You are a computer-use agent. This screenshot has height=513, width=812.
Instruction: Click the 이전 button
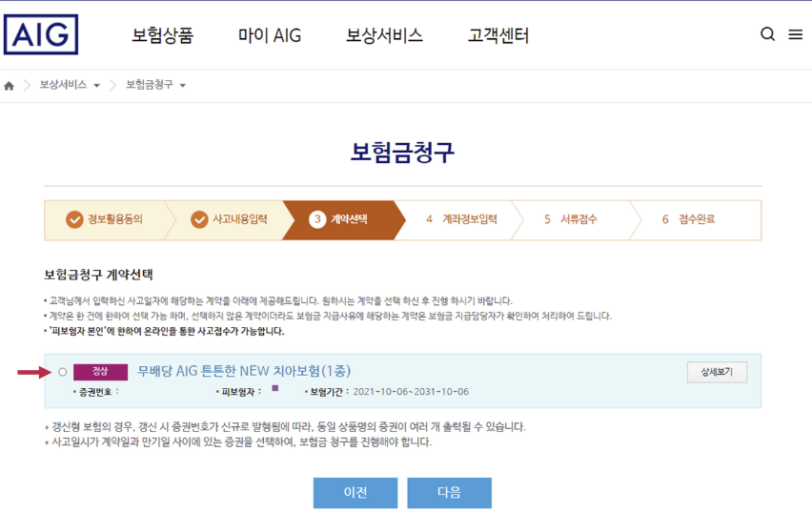pos(355,493)
